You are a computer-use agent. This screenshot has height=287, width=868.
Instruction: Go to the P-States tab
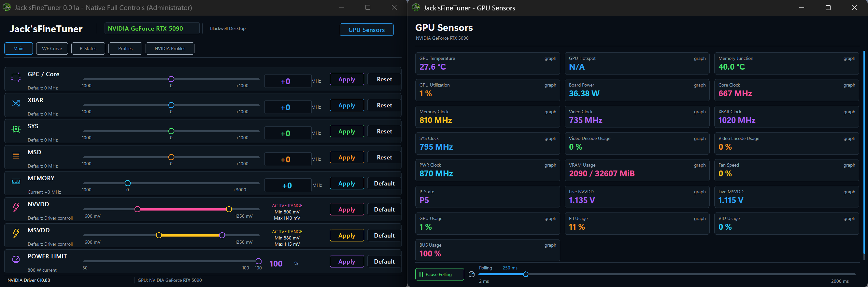point(88,48)
